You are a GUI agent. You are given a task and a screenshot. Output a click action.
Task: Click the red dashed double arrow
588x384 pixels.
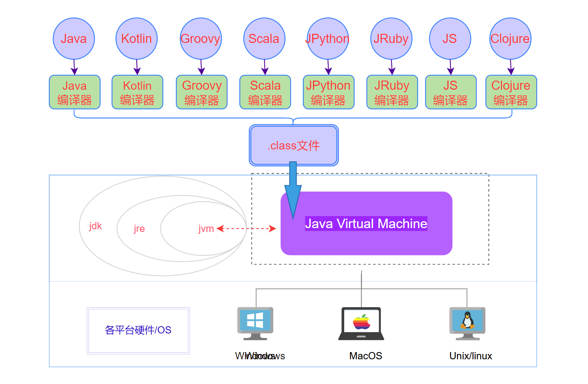point(246,228)
